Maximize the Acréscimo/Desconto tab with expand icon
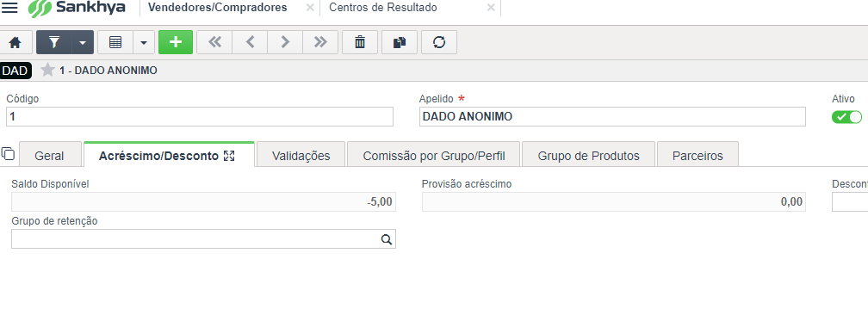Viewport: 868px width, 321px height. [229, 156]
